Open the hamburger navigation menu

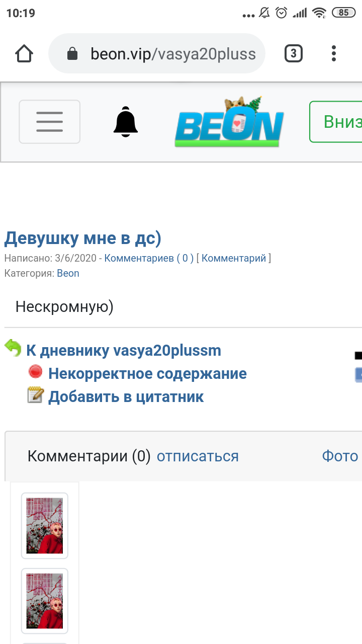pos(49,122)
